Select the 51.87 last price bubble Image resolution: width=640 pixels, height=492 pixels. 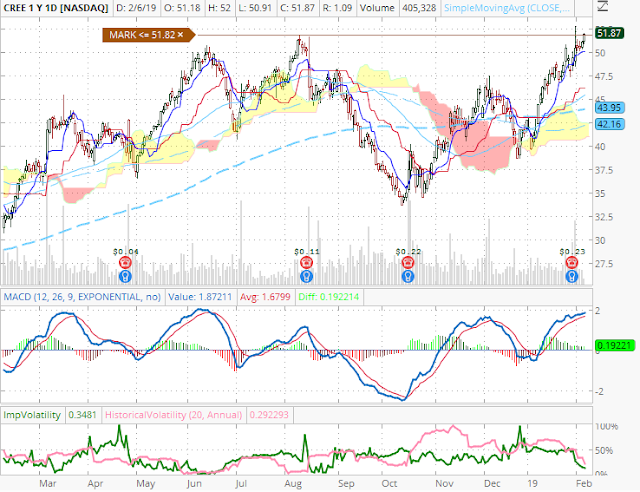(x=609, y=33)
